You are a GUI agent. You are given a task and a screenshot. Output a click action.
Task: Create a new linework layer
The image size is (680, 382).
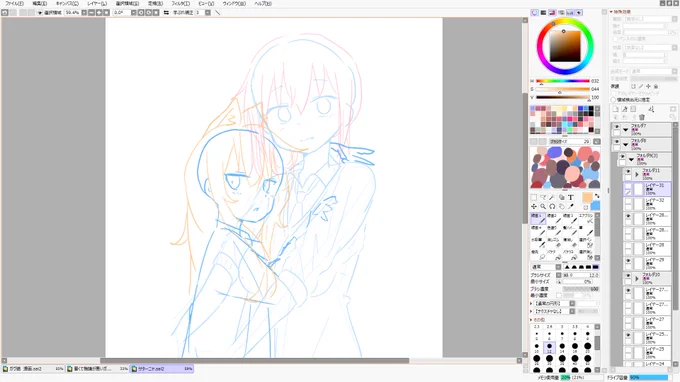[624, 109]
